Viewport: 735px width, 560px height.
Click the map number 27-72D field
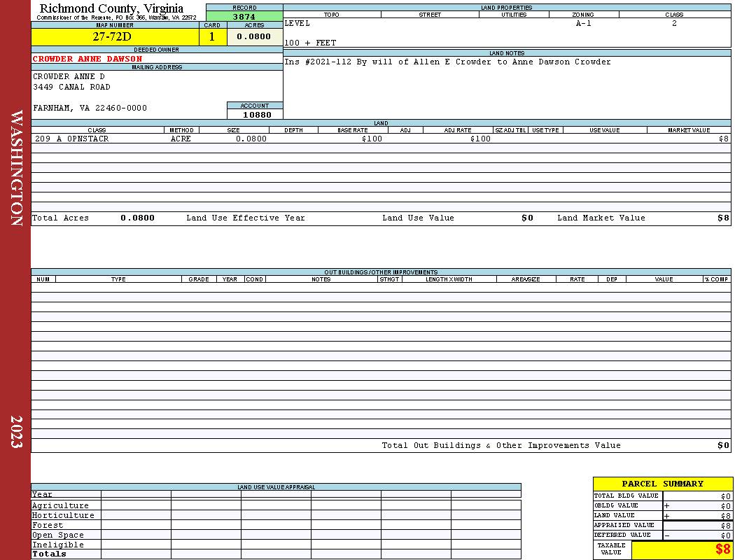click(x=115, y=37)
